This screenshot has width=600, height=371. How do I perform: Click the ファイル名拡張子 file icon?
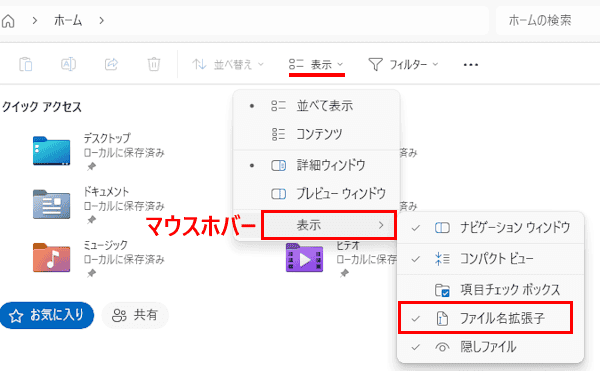click(442, 318)
